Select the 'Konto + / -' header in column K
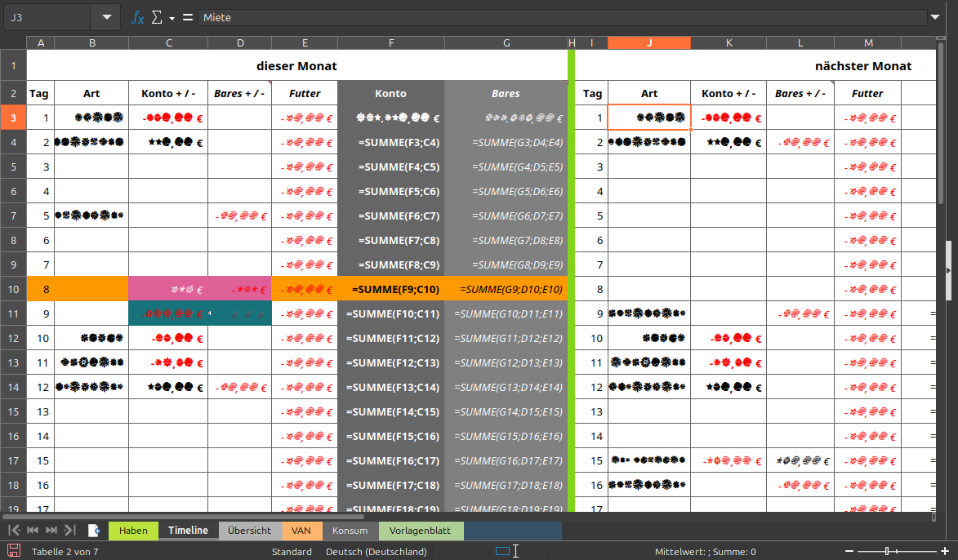Viewport: 958px width, 560px height. (729, 93)
